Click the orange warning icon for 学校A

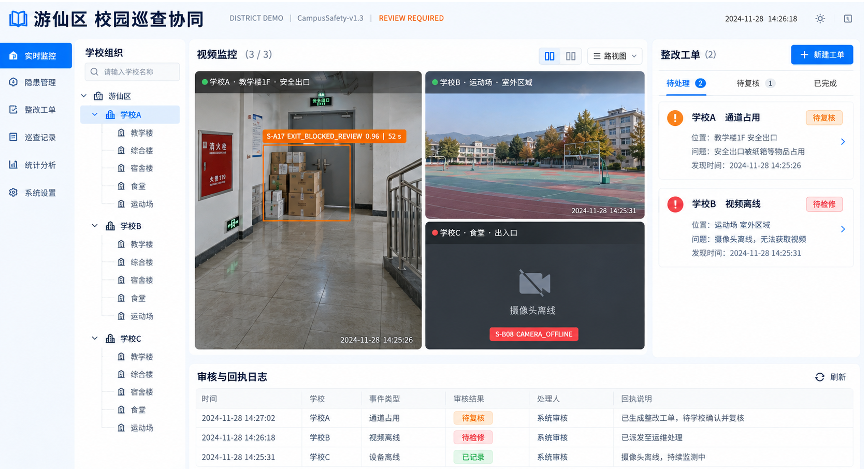675,118
